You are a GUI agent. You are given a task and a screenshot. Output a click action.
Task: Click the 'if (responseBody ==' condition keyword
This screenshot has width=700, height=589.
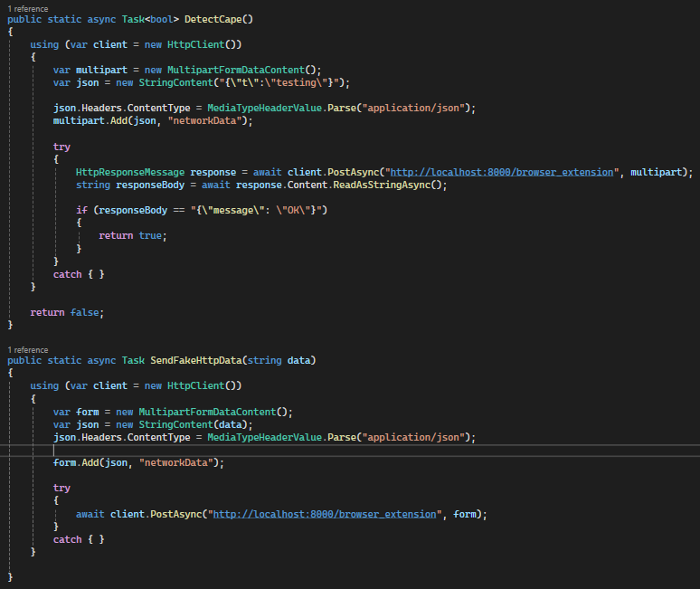81,210
